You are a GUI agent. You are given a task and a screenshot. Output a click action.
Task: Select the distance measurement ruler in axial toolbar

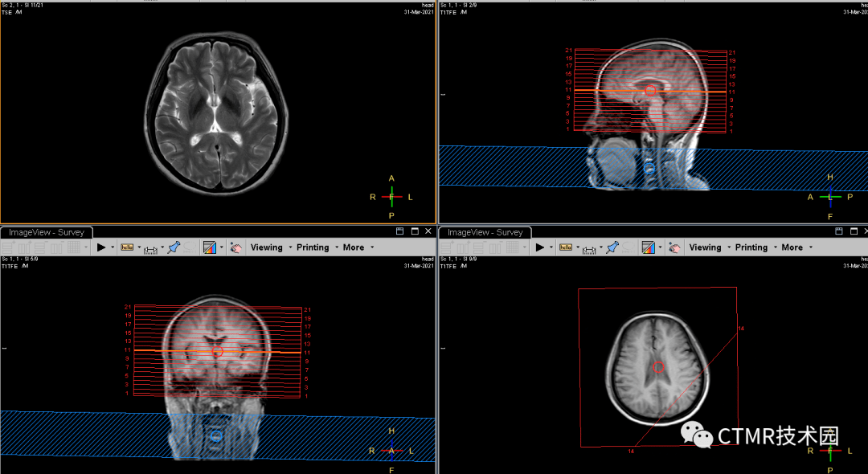tap(589, 248)
